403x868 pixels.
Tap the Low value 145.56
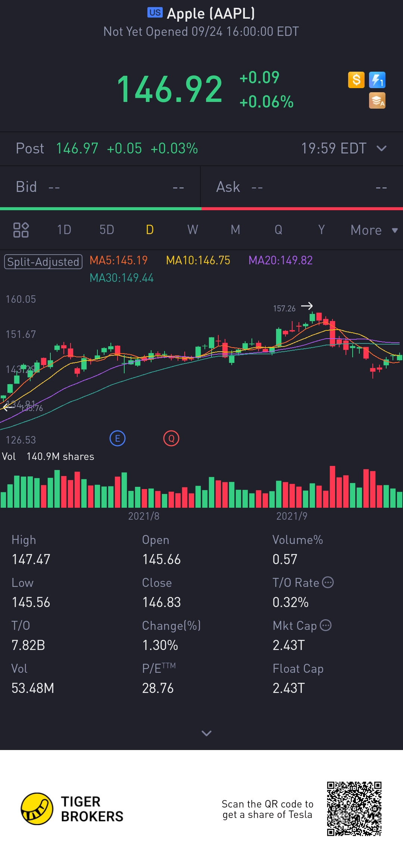(x=31, y=602)
